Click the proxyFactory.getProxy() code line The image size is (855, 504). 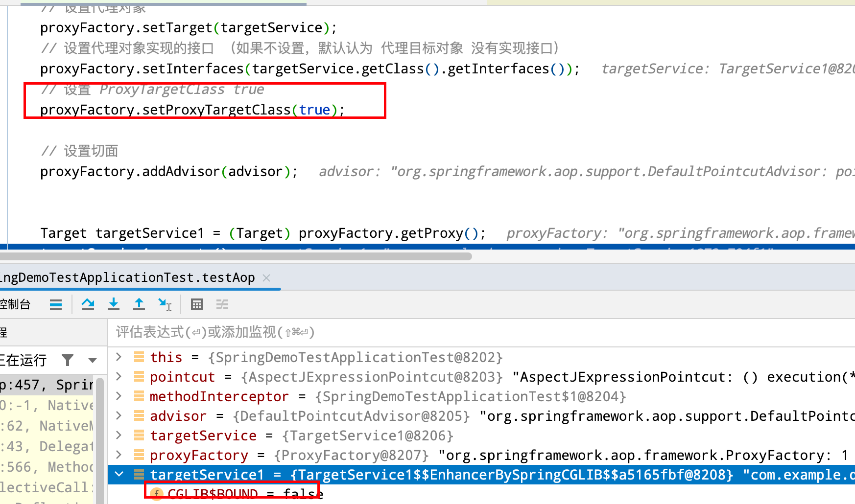[x=263, y=233]
